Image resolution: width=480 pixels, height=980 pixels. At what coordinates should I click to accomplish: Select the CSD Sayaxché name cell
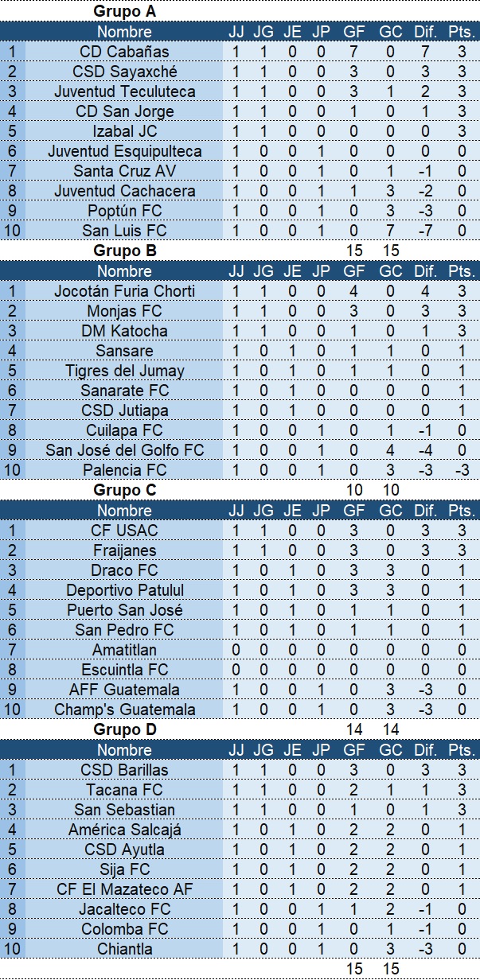tap(124, 72)
